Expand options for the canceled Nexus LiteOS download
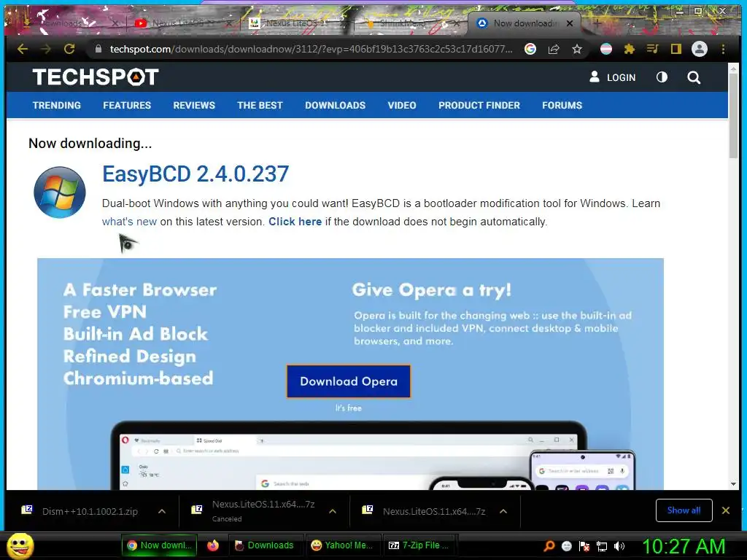 pos(333,511)
